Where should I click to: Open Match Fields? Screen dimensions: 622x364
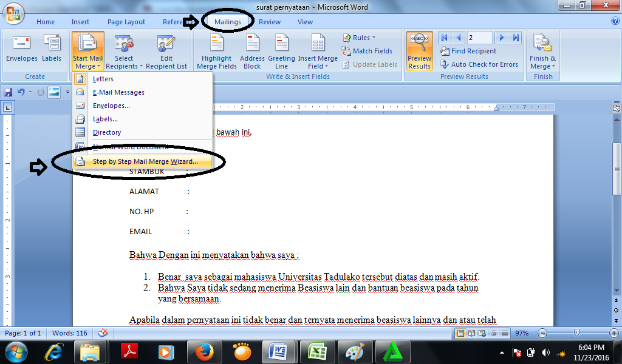(x=367, y=51)
